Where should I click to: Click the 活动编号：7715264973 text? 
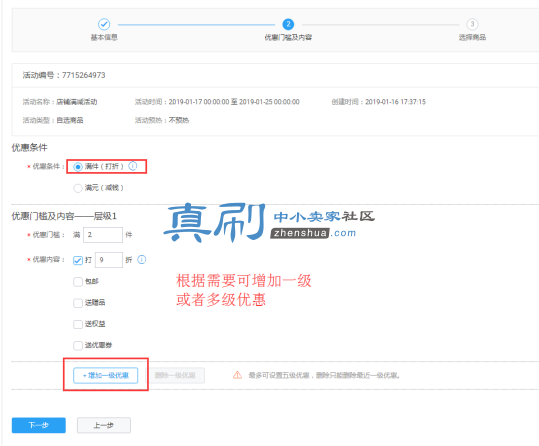pos(64,75)
